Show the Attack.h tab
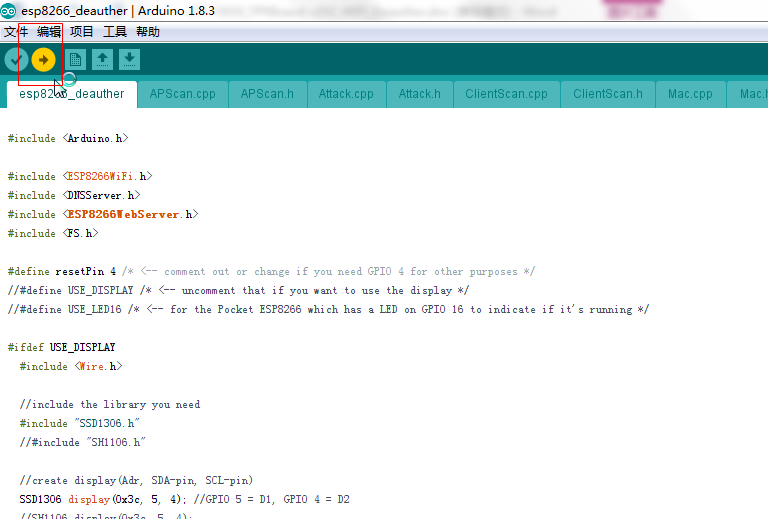 pos(419,94)
